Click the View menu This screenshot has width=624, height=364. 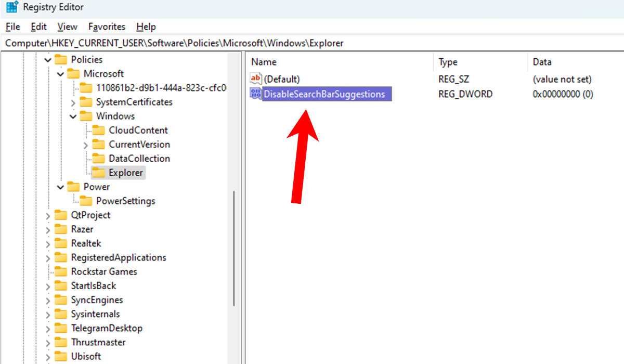pos(67,27)
